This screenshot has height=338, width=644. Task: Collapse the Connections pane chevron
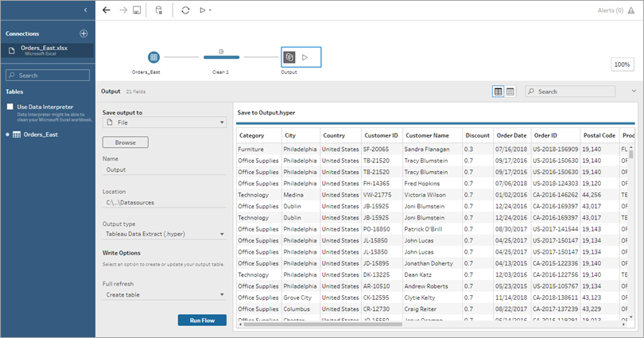85,10
